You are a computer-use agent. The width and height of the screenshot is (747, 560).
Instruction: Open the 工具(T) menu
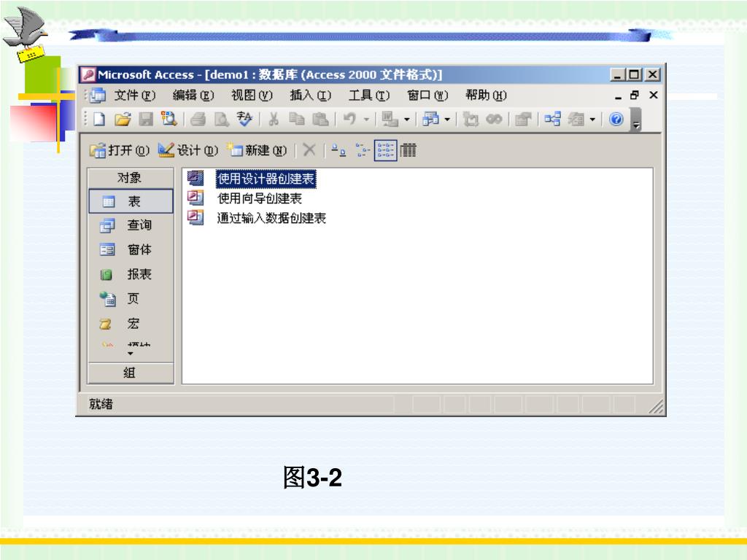coord(369,96)
